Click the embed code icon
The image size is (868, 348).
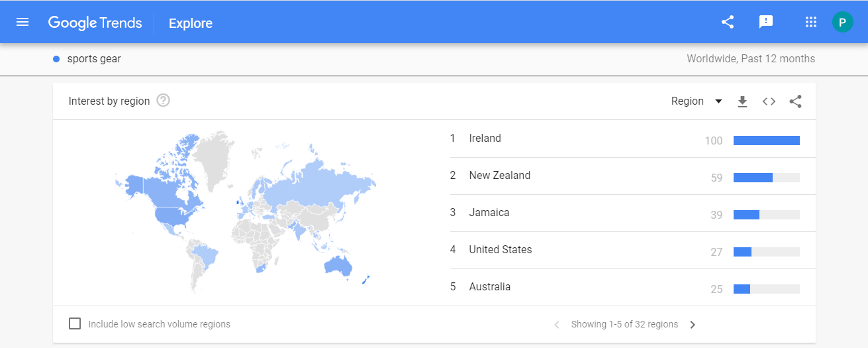[769, 101]
